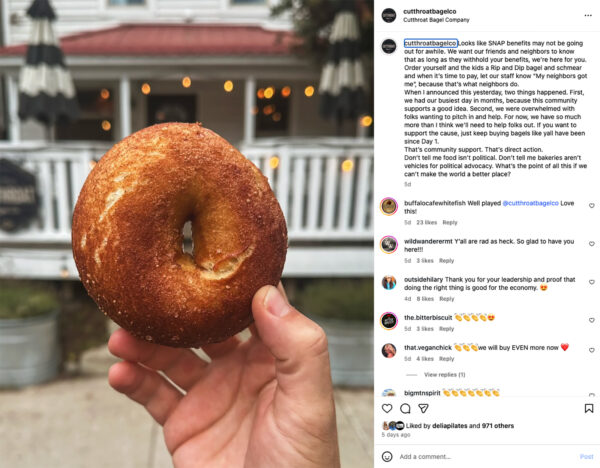Click the Add a comment field
Screen dimensions: 600x468
point(486,457)
